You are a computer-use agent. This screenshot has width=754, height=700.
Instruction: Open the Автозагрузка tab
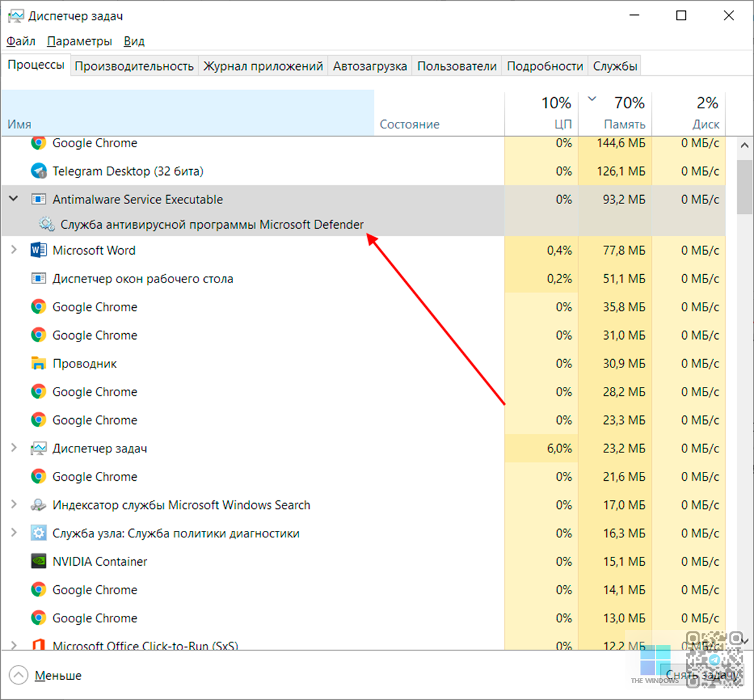click(370, 66)
